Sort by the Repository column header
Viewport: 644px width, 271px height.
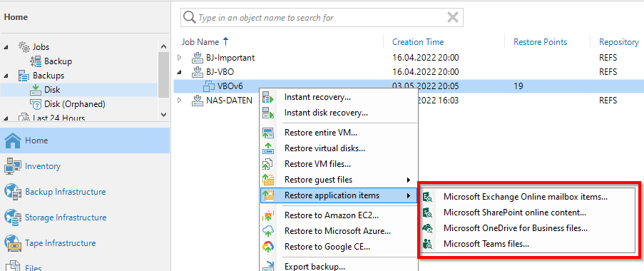pos(618,42)
